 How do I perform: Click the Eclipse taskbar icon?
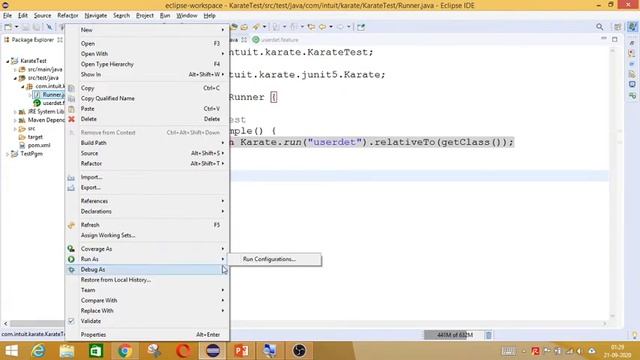pos(213,351)
